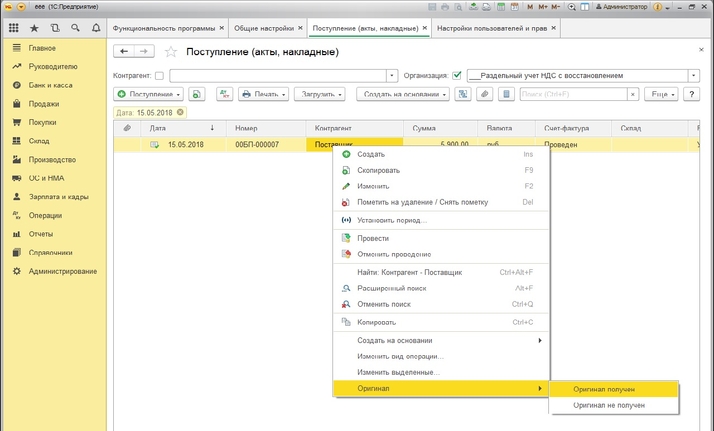714x431 pixels.
Task: Click the Поиск (Ctrl+F) search field
Action: tap(571, 94)
